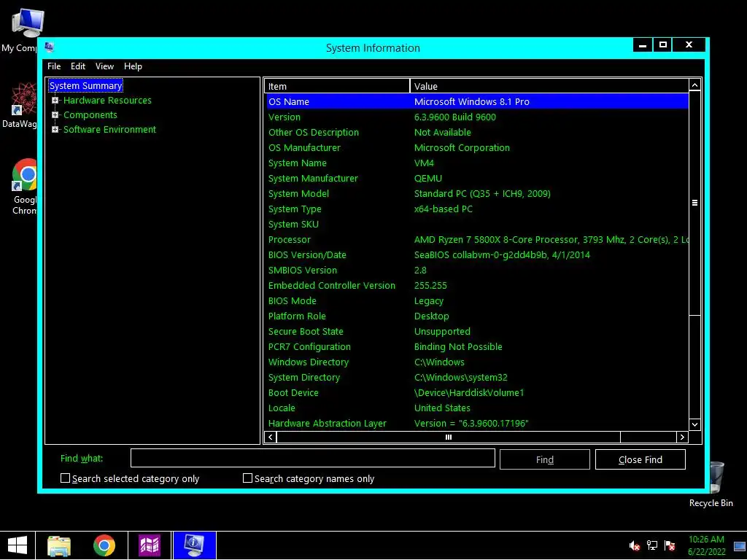Screen dimensions: 747x560
Task: Select the Windows Directory row
Action: tap(477, 362)
